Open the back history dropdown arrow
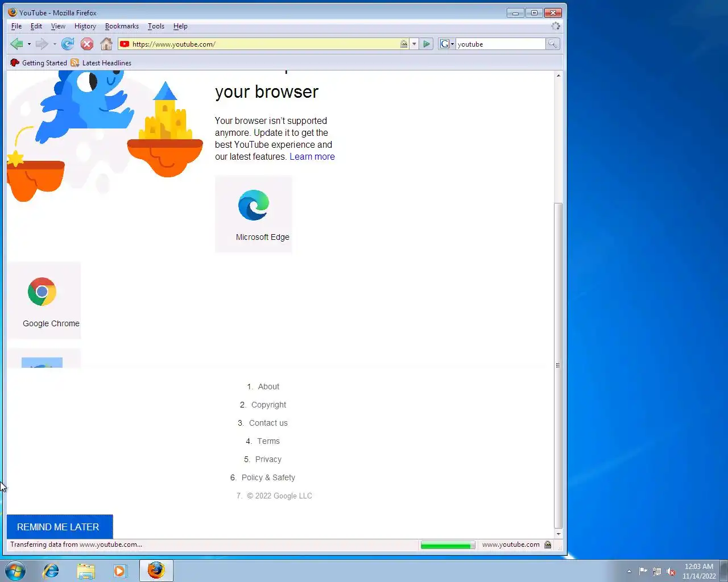The width and height of the screenshot is (728, 582). tap(29, 44)
